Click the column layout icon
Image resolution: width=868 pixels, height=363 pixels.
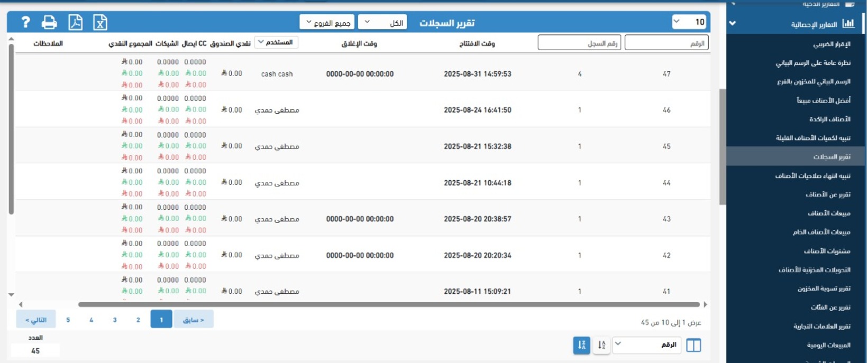(x=693, y=345)
